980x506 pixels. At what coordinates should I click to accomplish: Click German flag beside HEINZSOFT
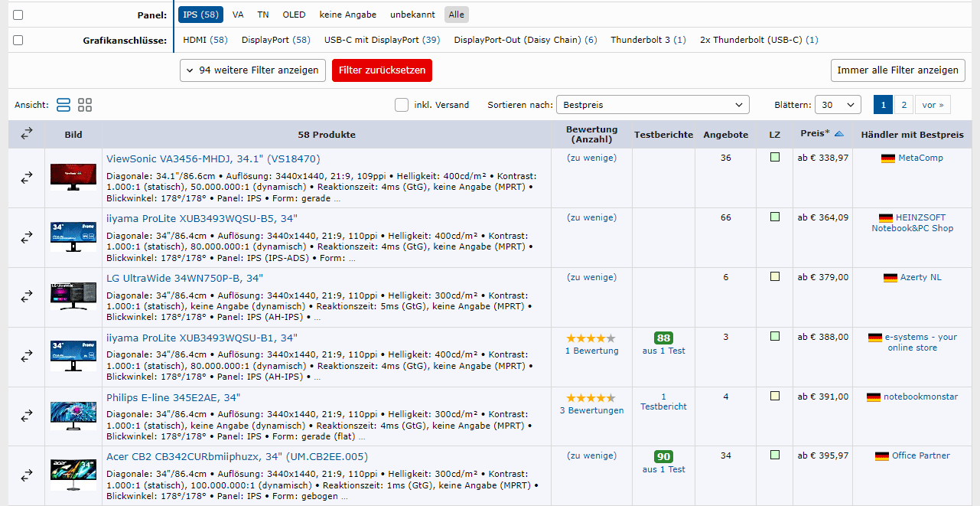pyautogui.click(x=886, y=218)
